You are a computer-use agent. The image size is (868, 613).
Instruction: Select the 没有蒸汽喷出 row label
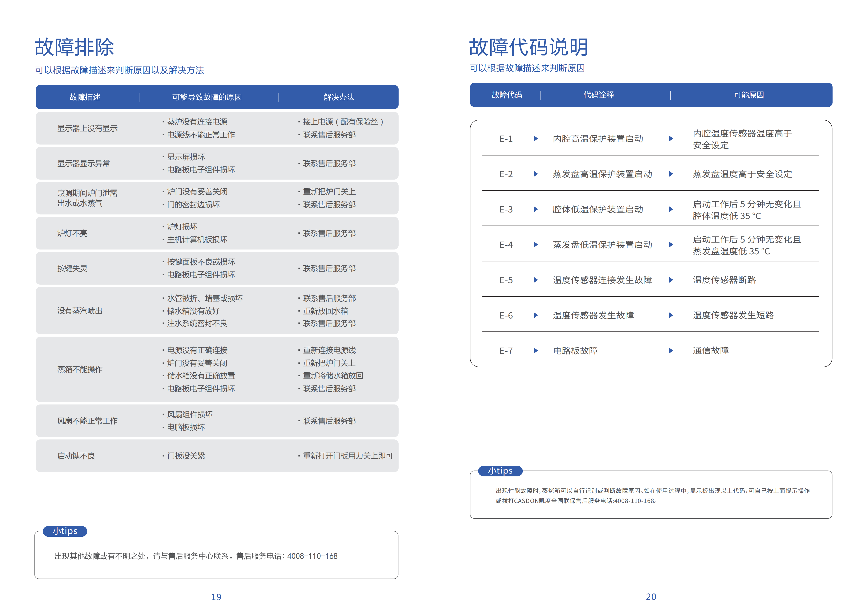coord(80,311)
